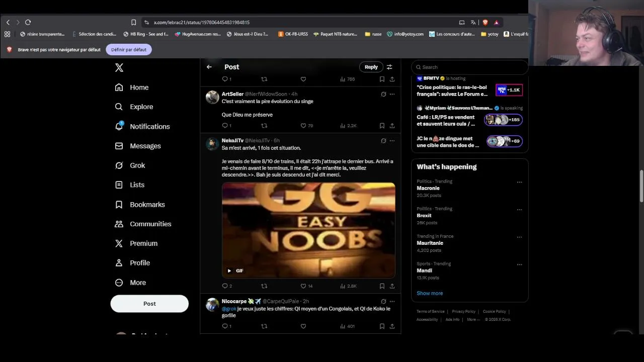Click the X Search input field
Screen dimensions: 644x362
(x=469, y=67)
